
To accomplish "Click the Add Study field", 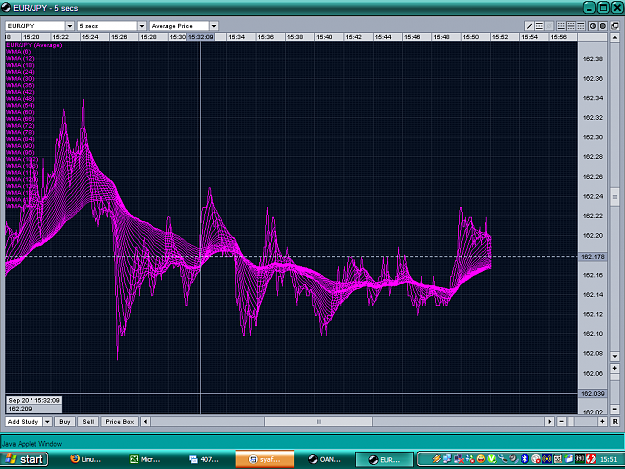I will tap(24, 422).
